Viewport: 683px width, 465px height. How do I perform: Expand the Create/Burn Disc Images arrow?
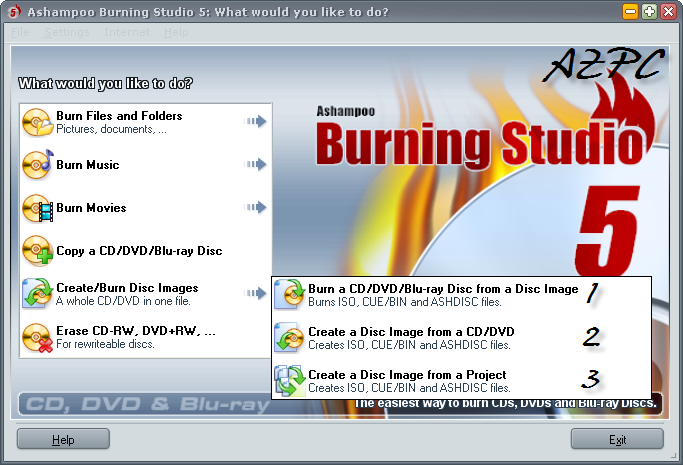[x=256, y=293]
